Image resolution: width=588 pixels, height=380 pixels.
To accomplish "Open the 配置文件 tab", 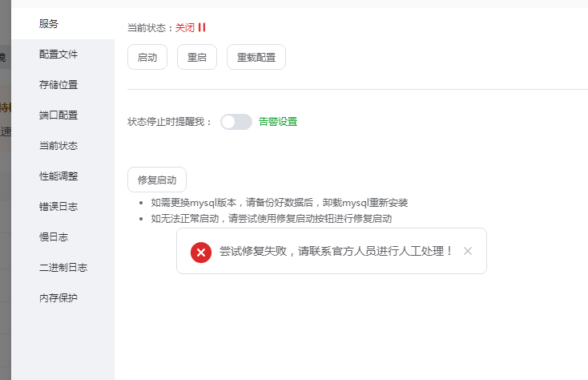I will 58,55.
